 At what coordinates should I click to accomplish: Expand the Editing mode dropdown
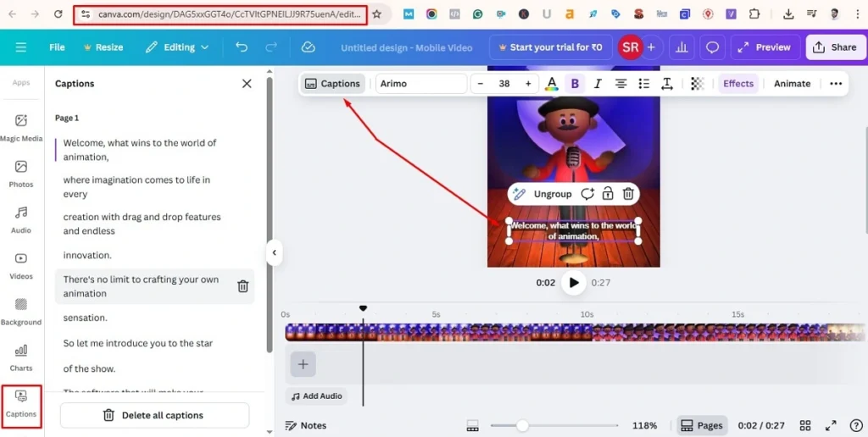tap(177, 47)
